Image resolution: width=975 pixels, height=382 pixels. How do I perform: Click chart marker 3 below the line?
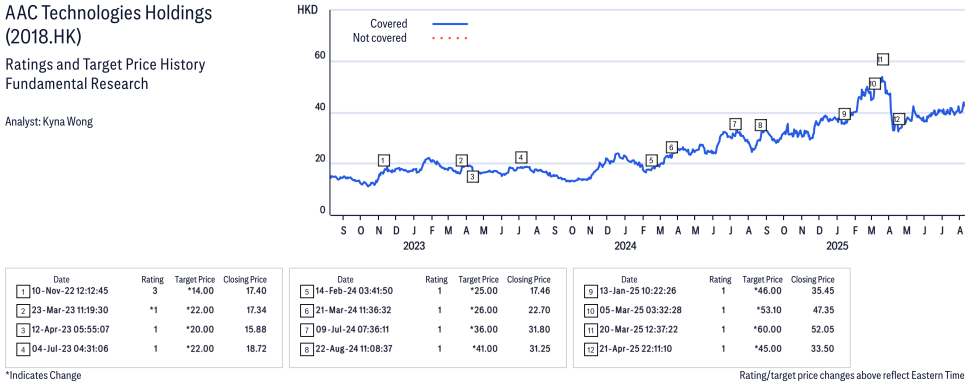473,177
